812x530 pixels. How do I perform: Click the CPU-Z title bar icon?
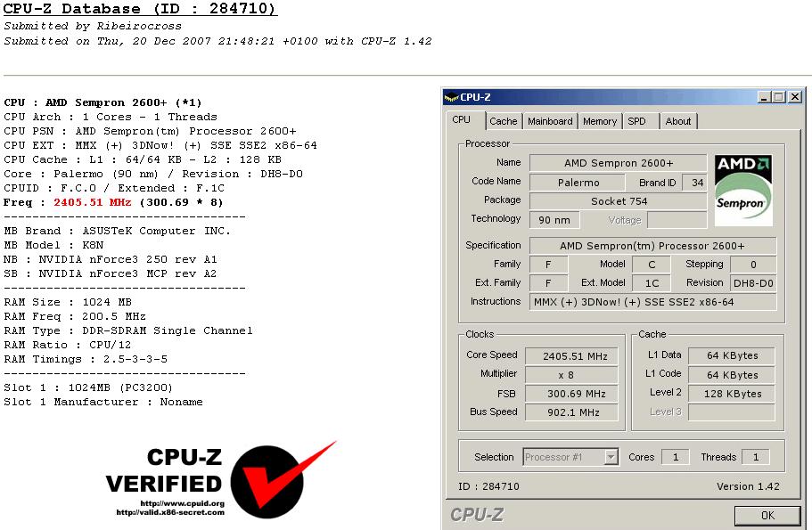[452, 97]
